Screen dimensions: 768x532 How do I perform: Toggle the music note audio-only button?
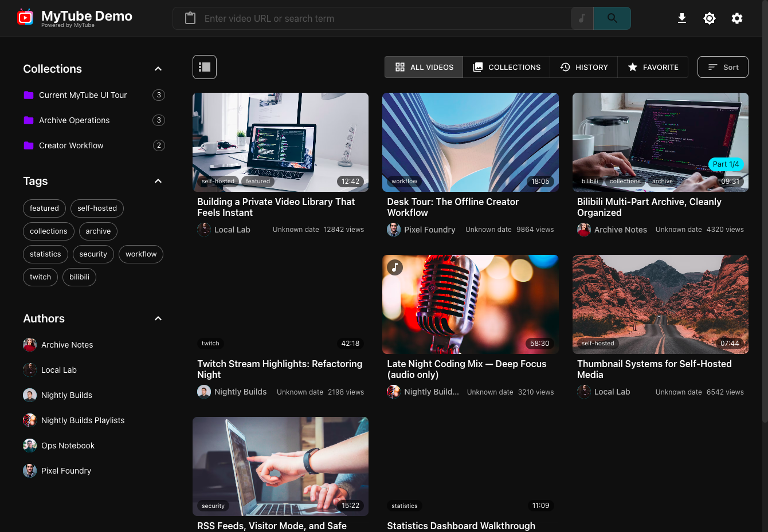click(582, 18)
